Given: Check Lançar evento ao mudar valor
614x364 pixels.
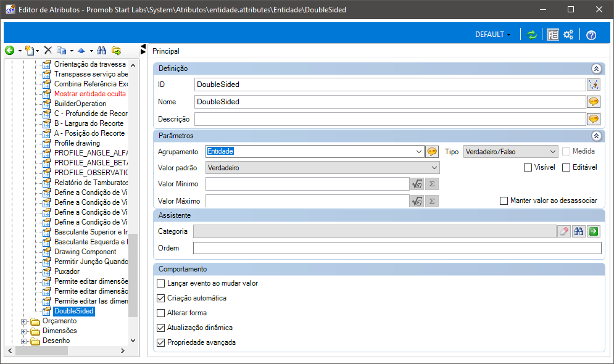Looking at the screenshot, I should (162, 283).
